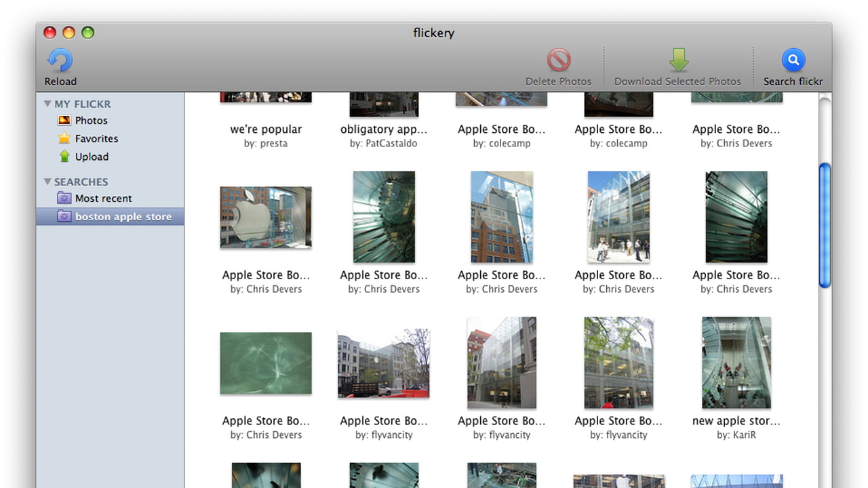Click the "obligatory app…" photo title
This screenshot has width=868, height=488.
coord(384,129)
